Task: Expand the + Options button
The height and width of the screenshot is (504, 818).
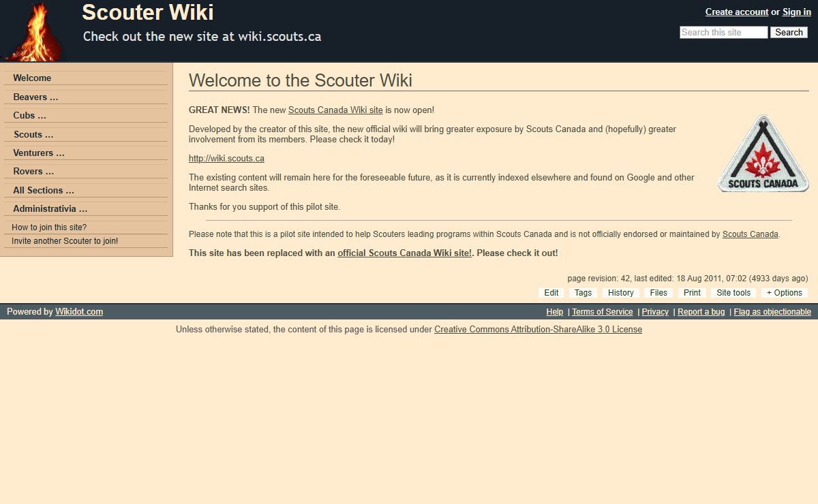Action: tap(785, 293)
